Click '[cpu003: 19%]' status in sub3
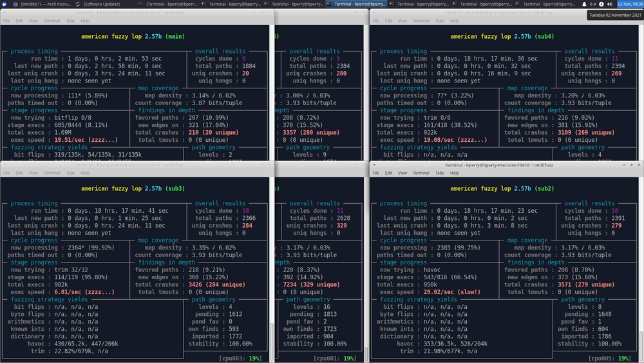644x363 pixels. click(x=240, y=358)
